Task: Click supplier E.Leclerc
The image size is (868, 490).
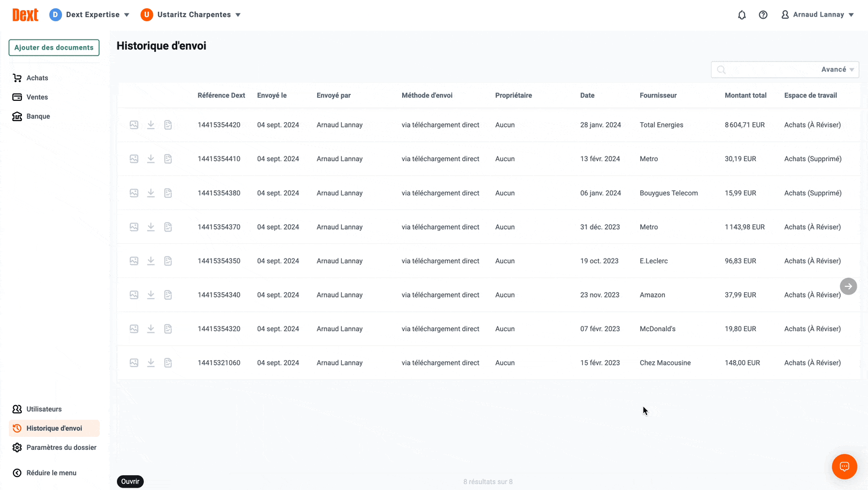Action: tap(654, 261)
